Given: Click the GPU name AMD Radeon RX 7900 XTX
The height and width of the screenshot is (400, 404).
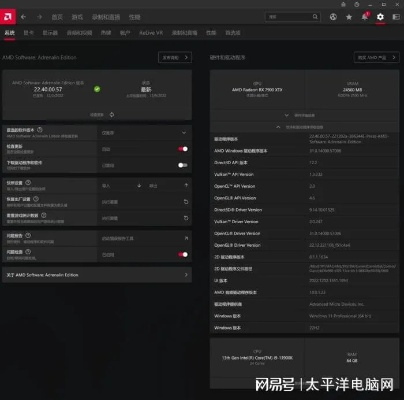Looking at the screenshot, I should tap(257, 90).
